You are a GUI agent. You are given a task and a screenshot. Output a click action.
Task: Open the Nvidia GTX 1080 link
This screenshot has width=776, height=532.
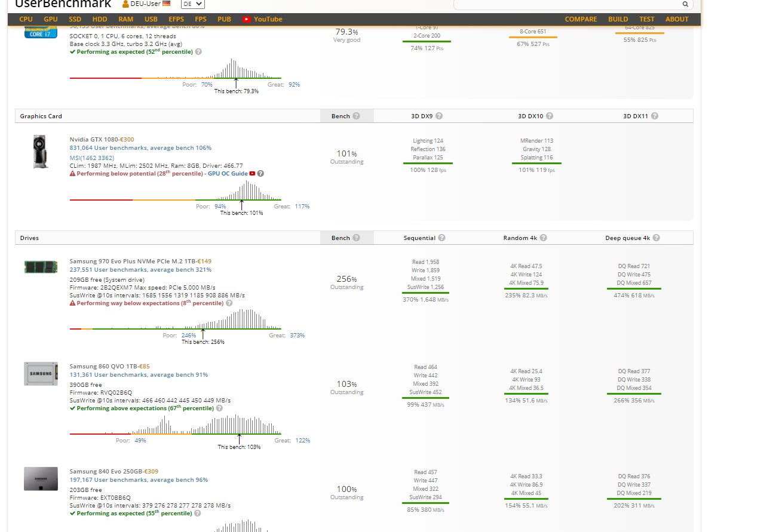[94, 139]
